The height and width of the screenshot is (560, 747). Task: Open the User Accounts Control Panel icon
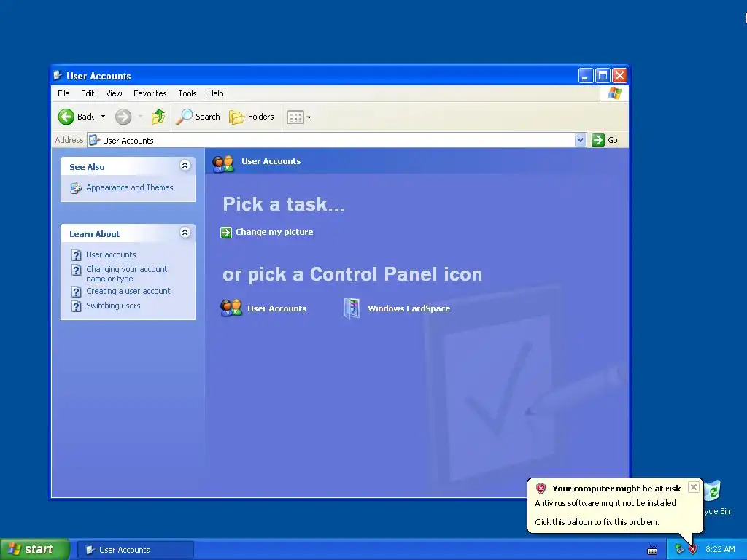[231, 308]
